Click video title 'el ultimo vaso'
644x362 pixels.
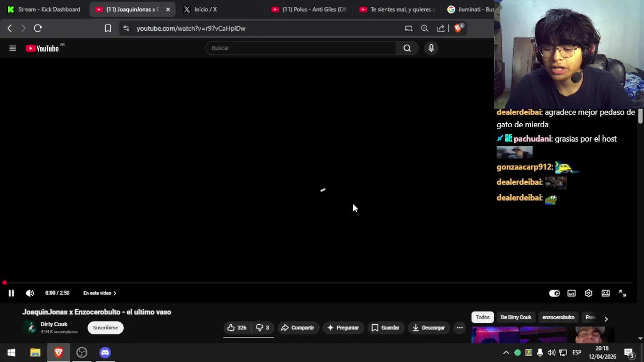(97, 312)
